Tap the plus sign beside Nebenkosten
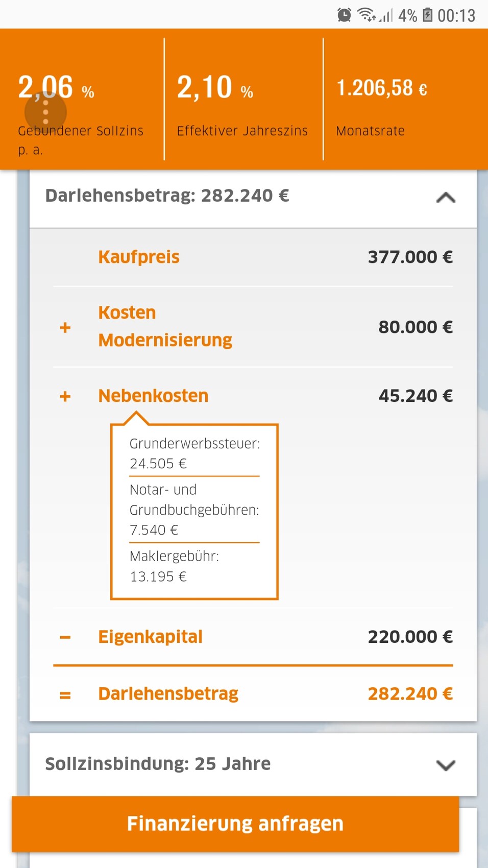The height and width of the screenshot is (868, 488). [65, 396]
